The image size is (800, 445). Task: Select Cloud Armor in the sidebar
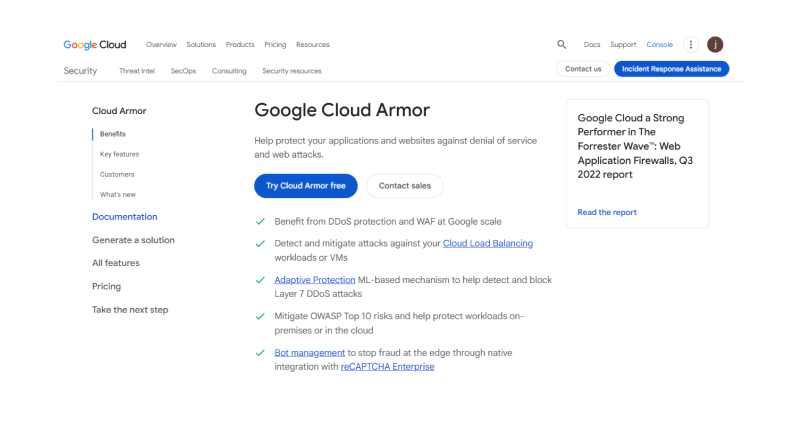119,111
